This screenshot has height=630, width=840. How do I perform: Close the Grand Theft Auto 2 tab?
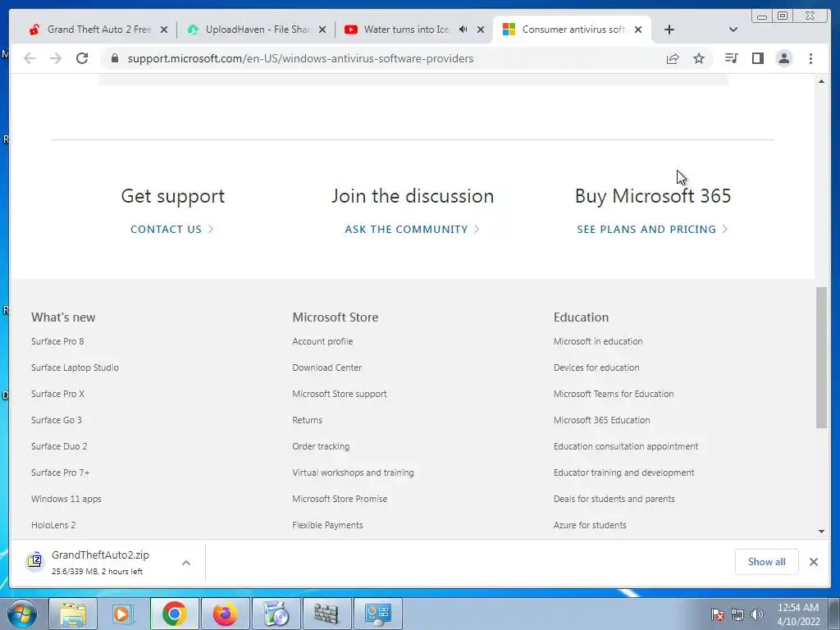tap(164, 30)
